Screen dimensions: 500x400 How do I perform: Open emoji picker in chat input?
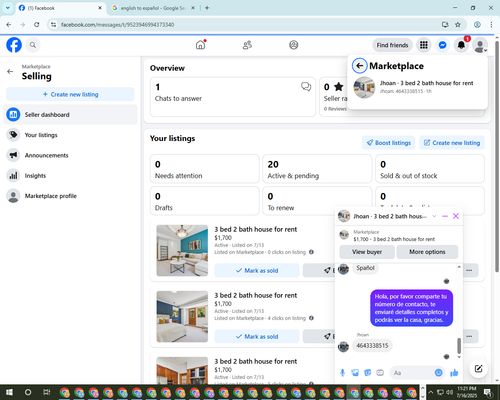click(x=439, y=373)
